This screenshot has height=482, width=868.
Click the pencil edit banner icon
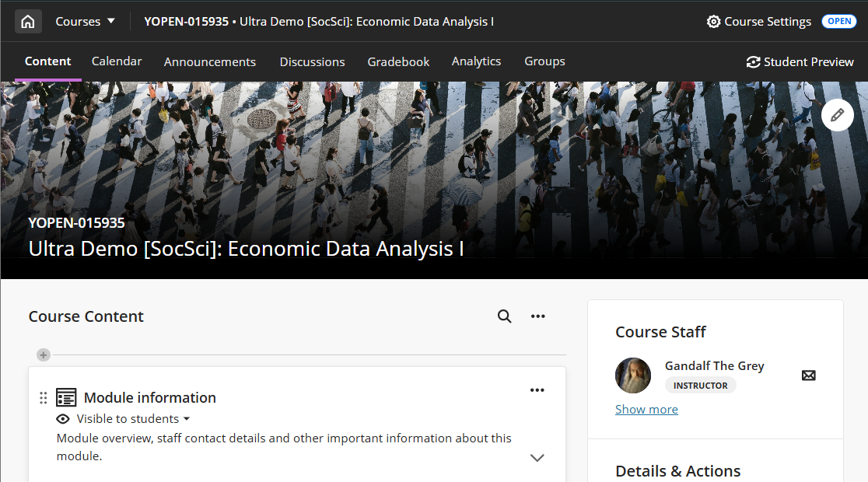click(x=837, y=115)
